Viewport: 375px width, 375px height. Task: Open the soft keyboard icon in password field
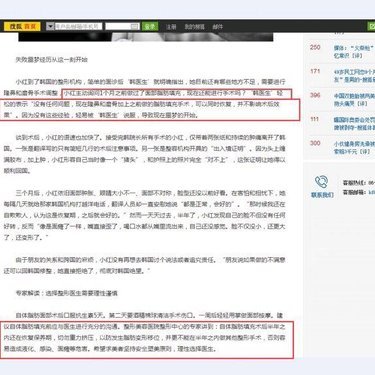[135, 26]
